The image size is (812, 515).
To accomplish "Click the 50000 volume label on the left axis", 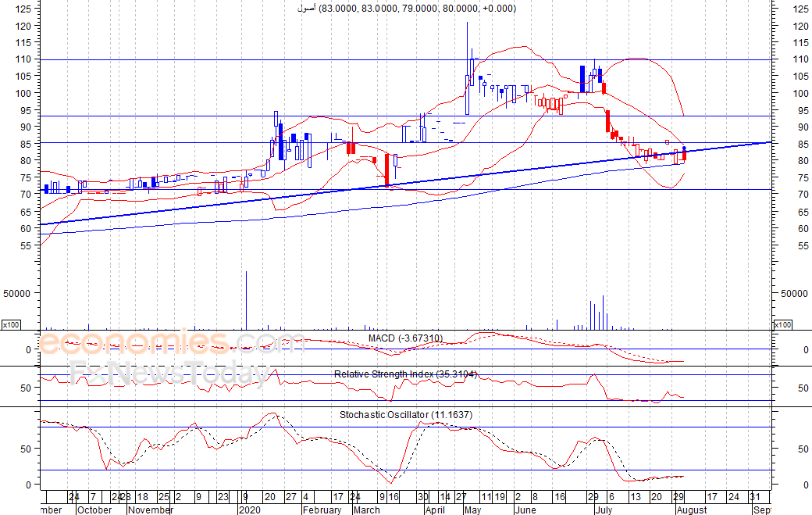I will tap(17, 294).
